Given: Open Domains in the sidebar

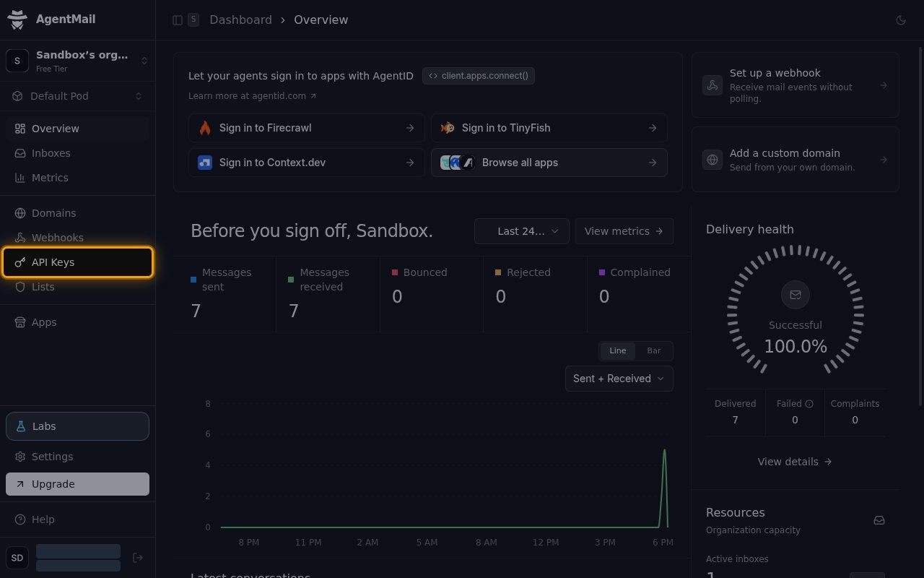Looking at the screenshot, I should tap(78, 213).
